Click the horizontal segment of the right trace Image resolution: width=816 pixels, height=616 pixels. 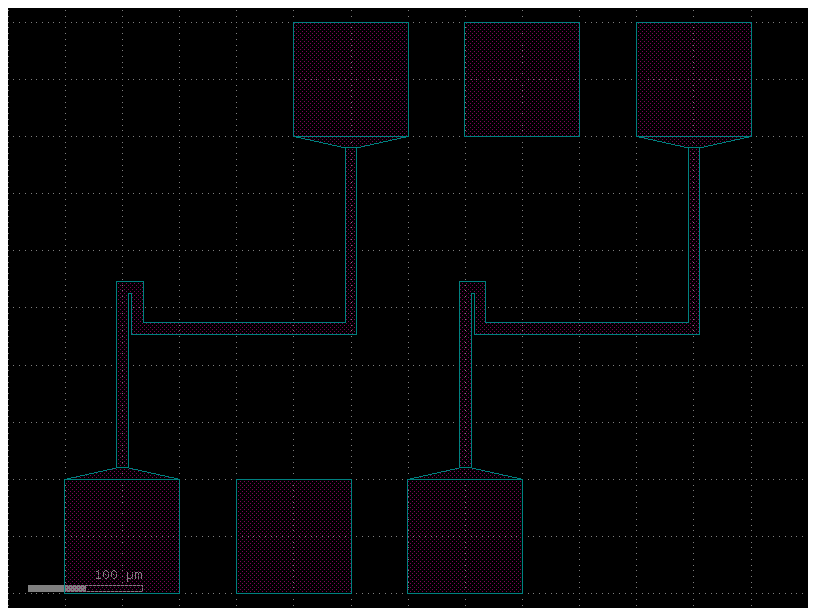coord(586,328)
